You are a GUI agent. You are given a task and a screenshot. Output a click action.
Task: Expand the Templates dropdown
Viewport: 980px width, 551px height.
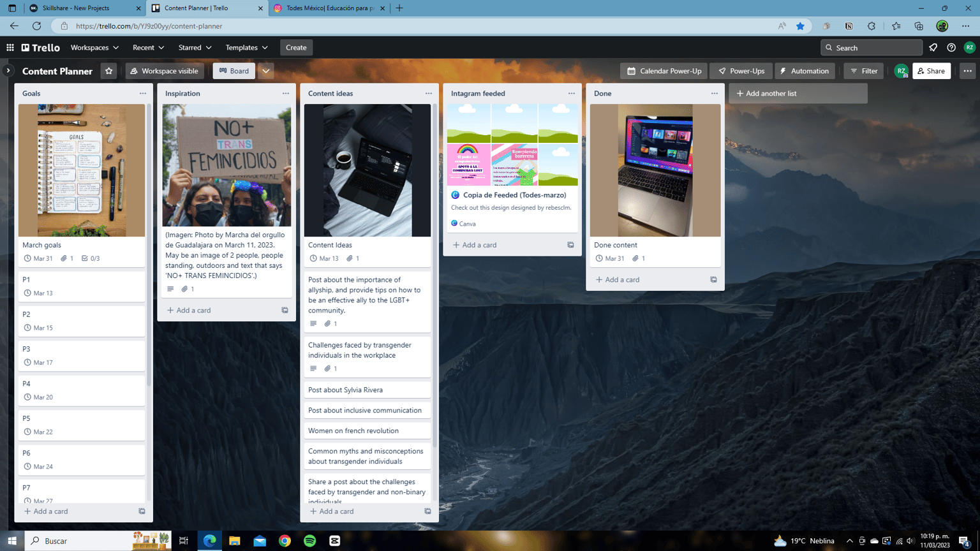point(246,48)
